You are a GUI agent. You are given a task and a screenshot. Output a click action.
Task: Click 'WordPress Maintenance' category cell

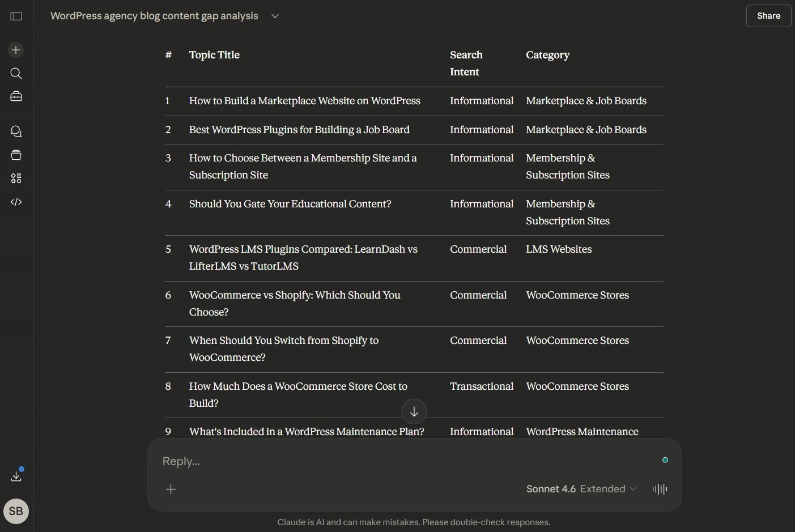coord(582,432)
